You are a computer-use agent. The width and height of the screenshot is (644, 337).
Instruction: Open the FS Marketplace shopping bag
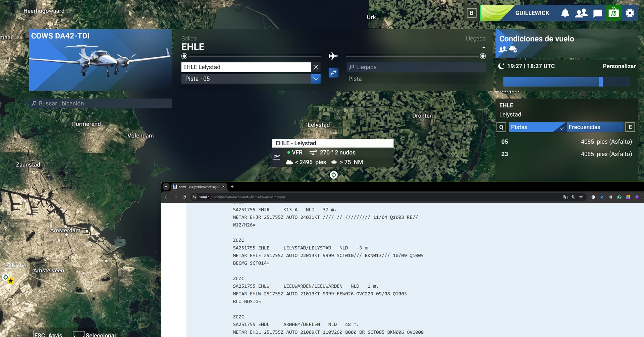click(x=613, y=13)
